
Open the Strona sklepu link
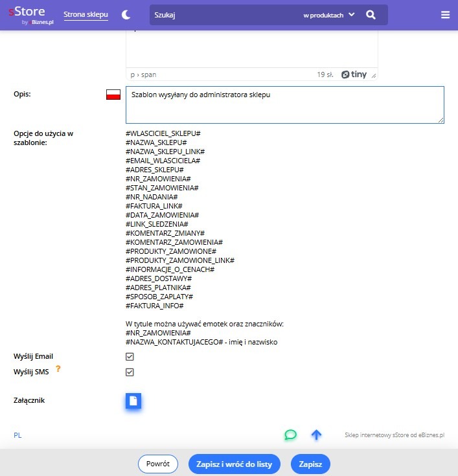(86, 15)
